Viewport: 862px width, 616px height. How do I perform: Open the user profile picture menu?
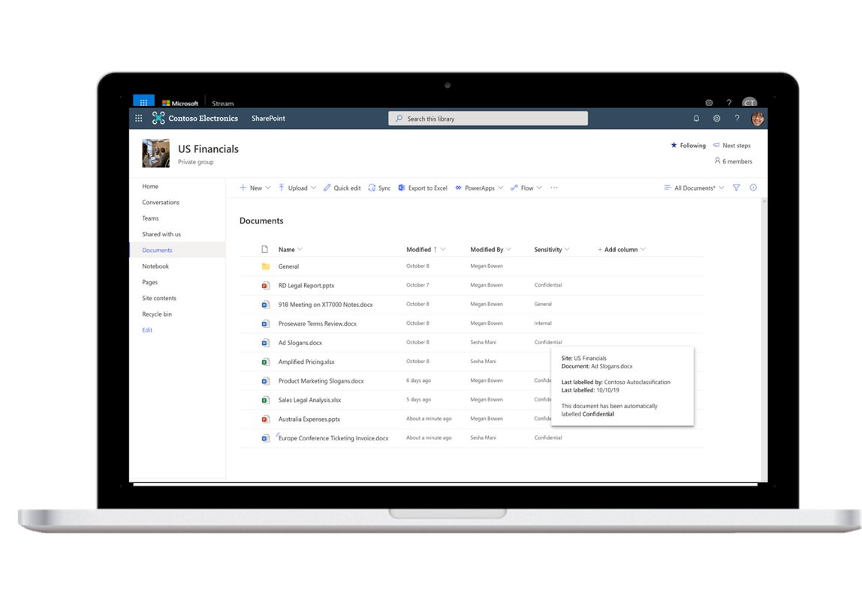click(x=758, y=119)
